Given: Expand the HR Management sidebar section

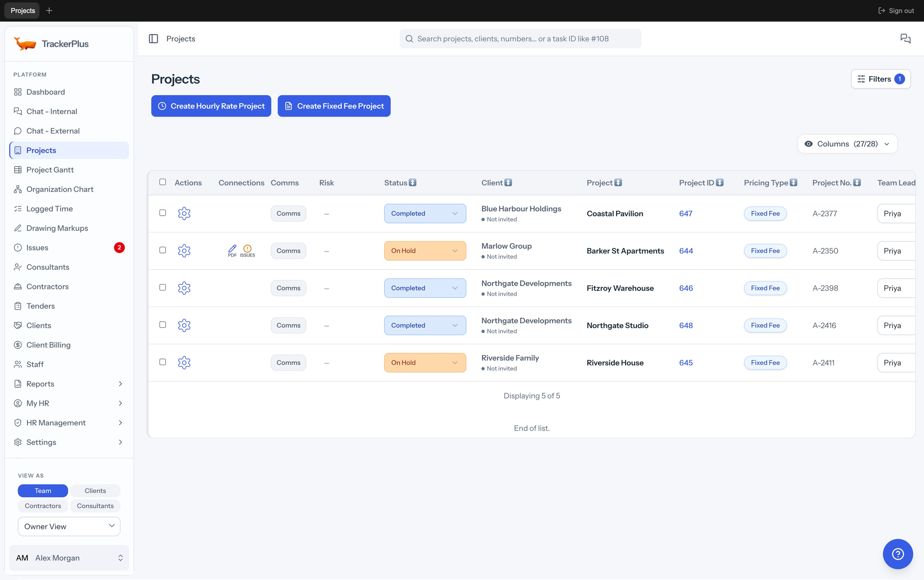Looking at the screenshot, I should 69,422.
